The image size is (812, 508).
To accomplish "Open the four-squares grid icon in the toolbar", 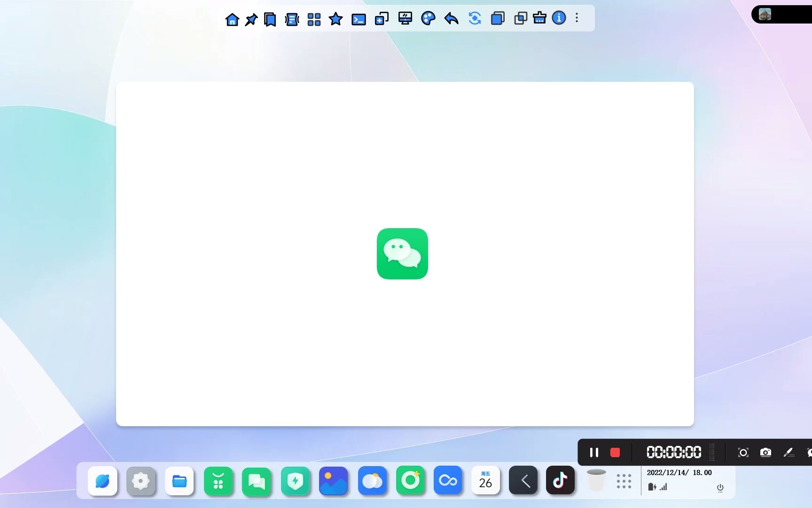I will click(x=314, y=19).
